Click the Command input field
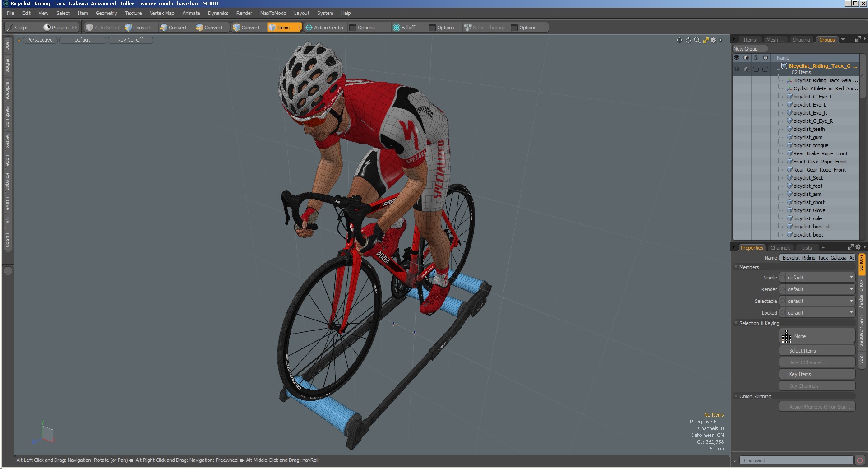The image size is (868, 469). point(796,460)
